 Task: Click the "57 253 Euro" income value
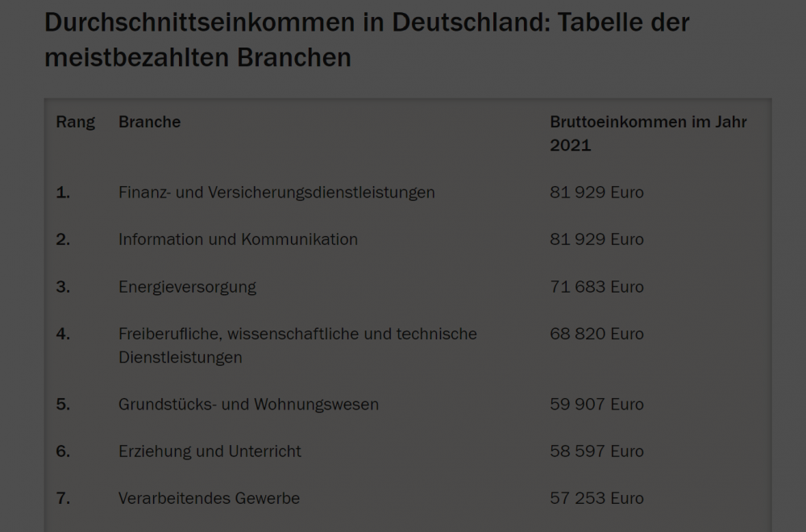596,498
